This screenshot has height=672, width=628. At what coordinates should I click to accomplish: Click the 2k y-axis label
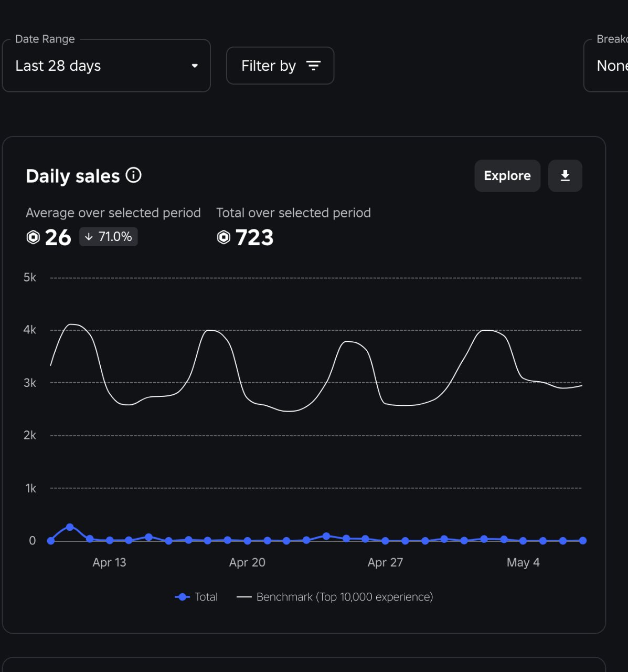[30, 435]
